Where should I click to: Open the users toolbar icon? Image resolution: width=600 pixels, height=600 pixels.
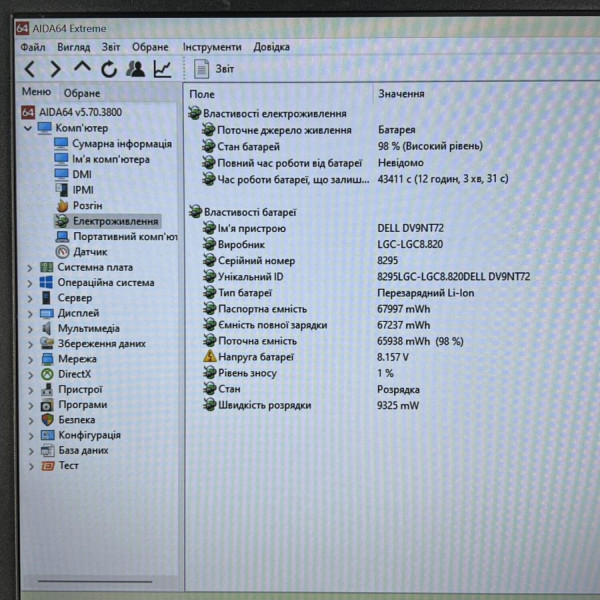click(x=135, y=69)
